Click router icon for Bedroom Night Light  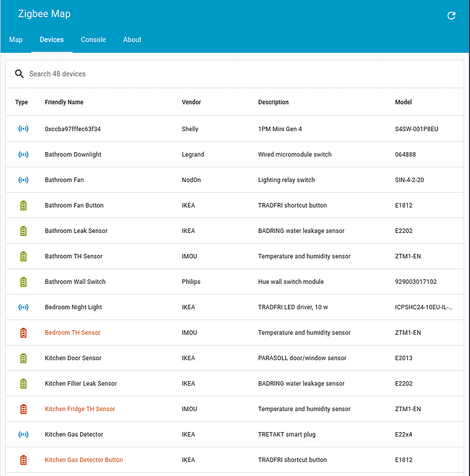(x=24, y=307)
